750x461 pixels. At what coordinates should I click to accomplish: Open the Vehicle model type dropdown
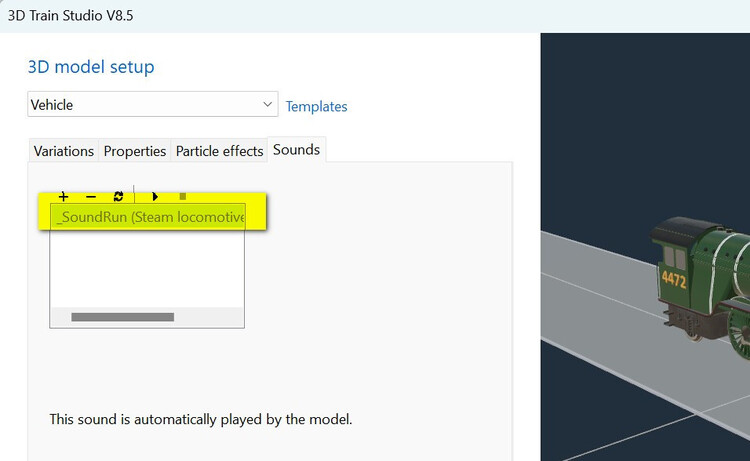153,104
